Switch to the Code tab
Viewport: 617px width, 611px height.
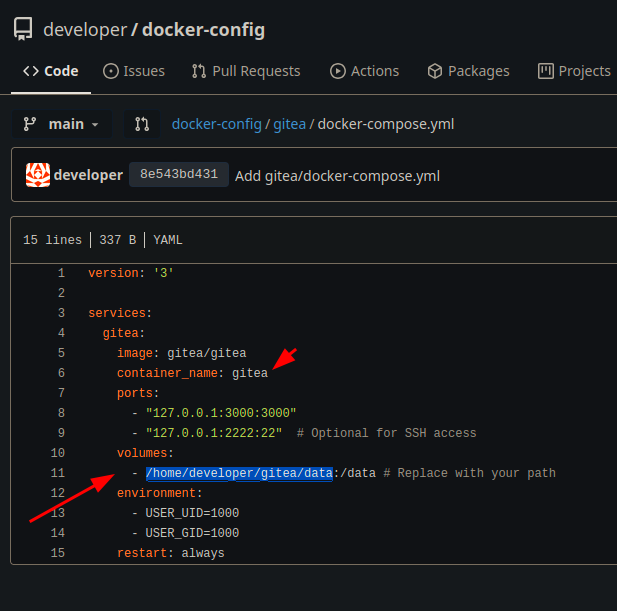click(51, 71)
